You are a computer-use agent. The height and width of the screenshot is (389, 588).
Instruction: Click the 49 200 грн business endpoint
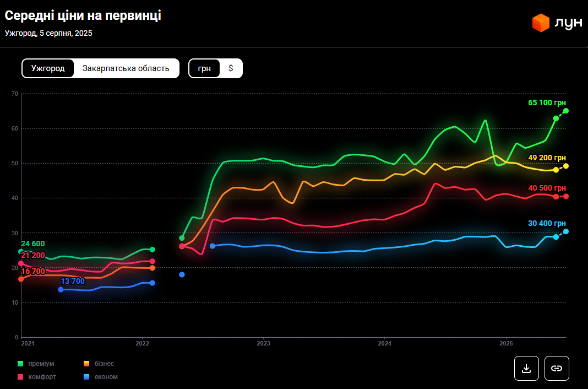(x=566, y=166)
